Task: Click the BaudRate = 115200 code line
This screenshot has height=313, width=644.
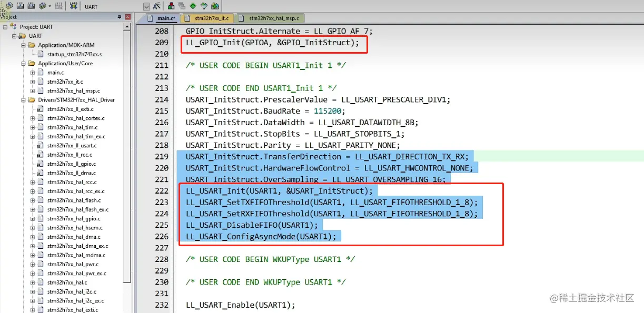Action: coord(266,111)
